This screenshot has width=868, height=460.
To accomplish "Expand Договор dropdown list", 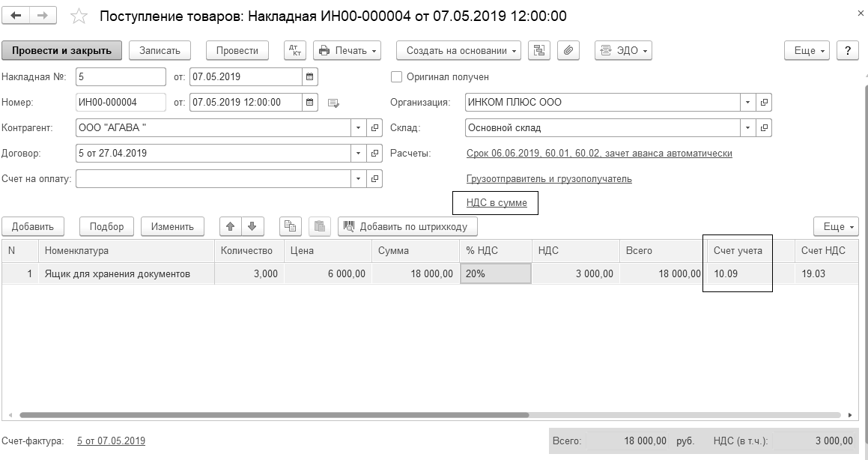I will click(x=358, y=154).
